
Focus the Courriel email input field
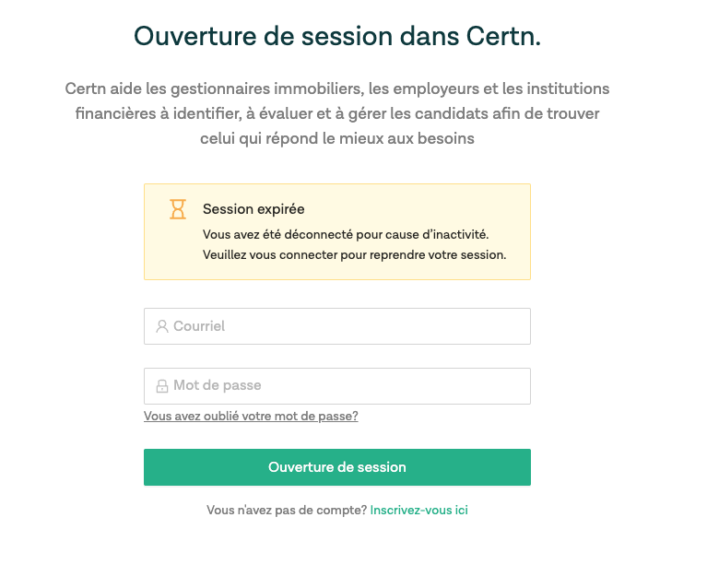(x=350, y=326)
